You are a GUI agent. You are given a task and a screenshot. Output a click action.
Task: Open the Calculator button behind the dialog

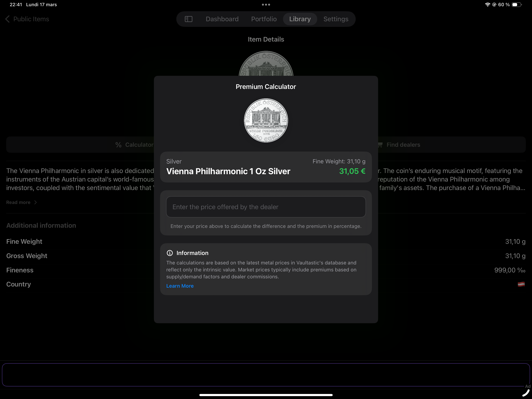click(80, 145)
